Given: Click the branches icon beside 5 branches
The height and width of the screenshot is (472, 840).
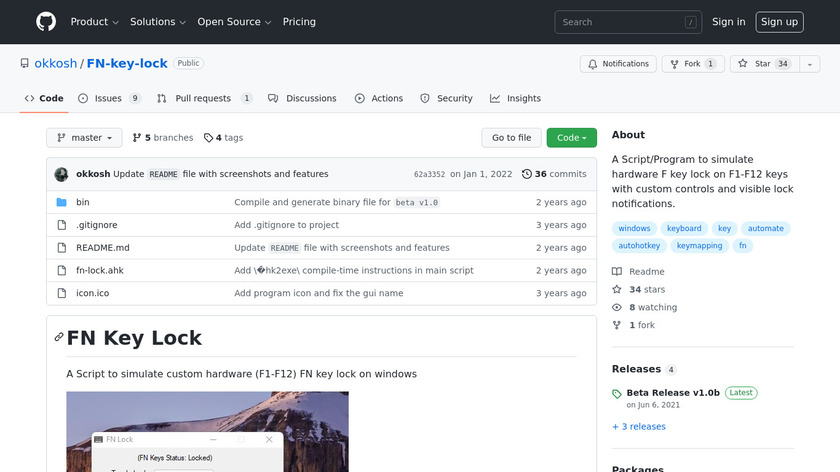Looking at the screenshot, I should 137,138.
